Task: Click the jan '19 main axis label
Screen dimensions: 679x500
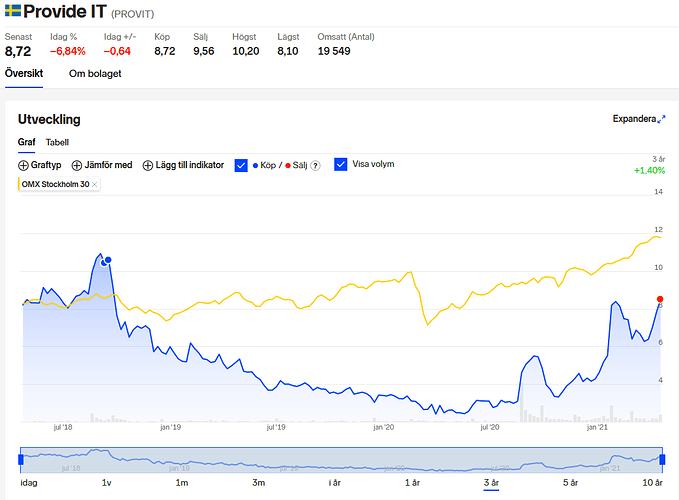Action: click(170, 427)
